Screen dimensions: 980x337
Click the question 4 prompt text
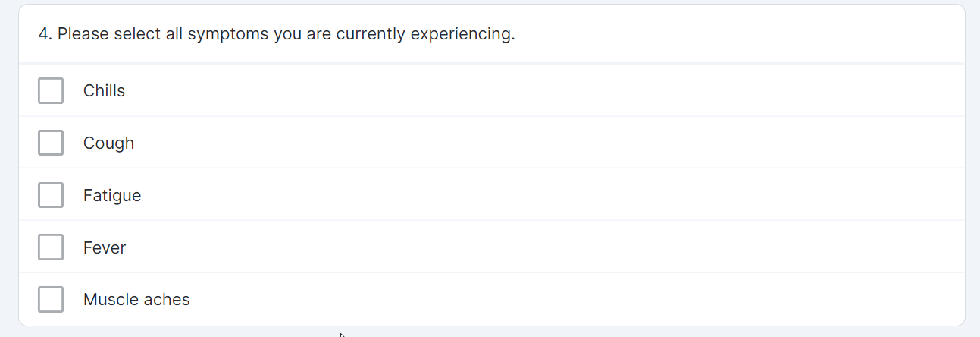[277, 35]
